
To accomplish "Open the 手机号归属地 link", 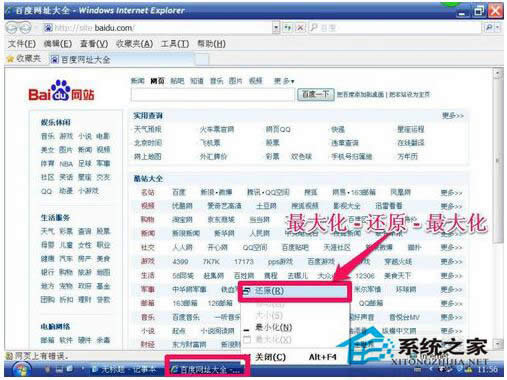I will click(x=351, y=157).
